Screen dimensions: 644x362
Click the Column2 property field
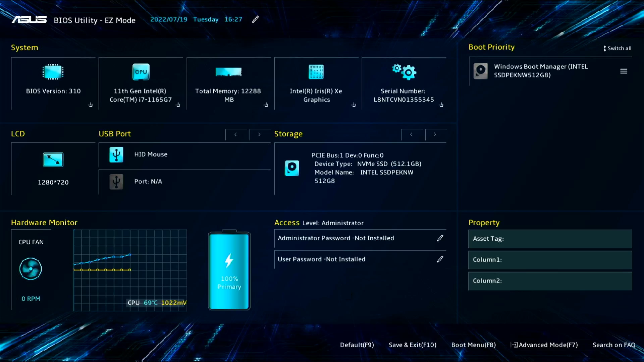[550, 281]
